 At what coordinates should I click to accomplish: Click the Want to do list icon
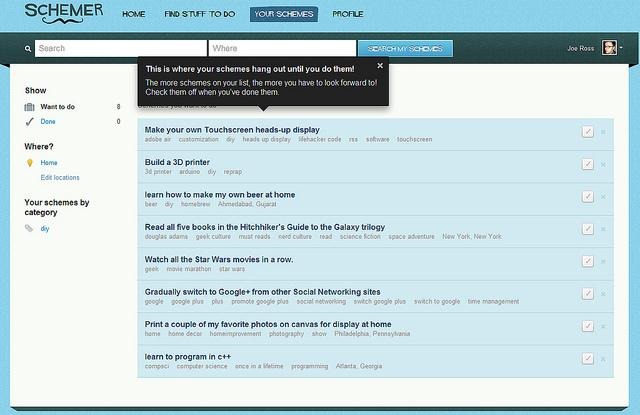coord(30,106)
